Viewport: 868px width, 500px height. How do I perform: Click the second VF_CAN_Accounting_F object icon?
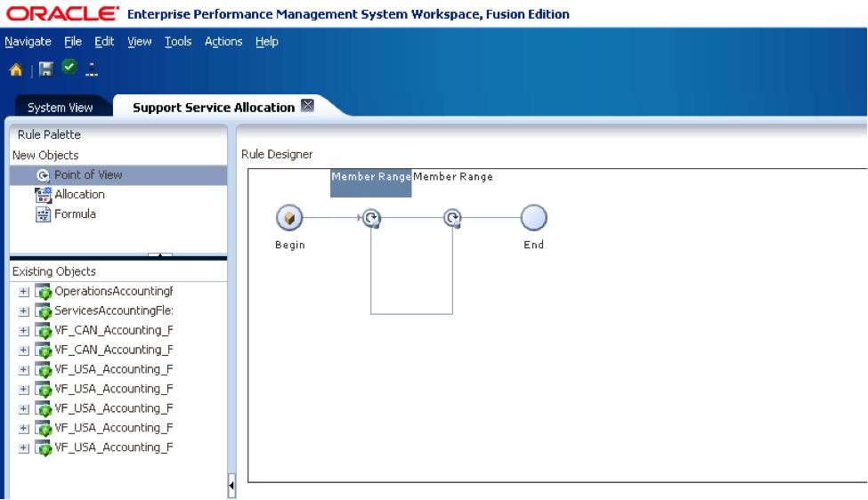pyautogui.click(x=44, y=351)
